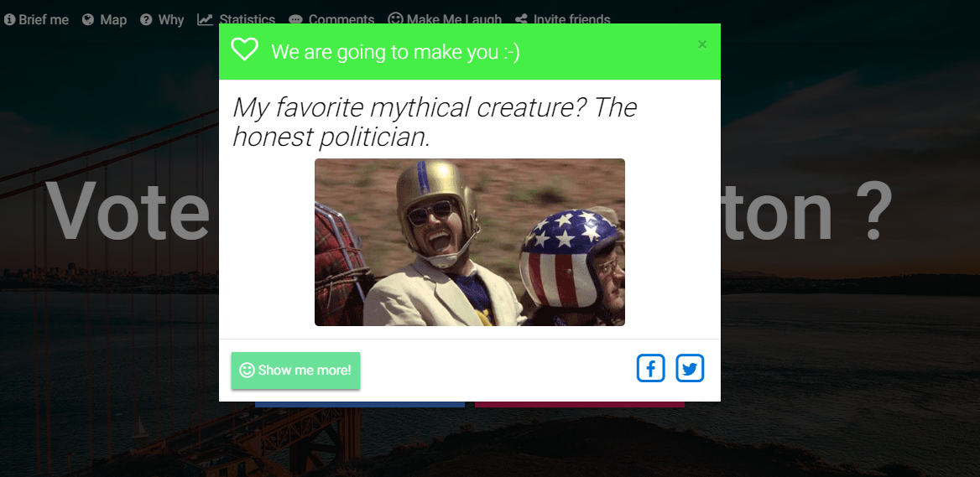Click the laughing helmet man GIF
Screen dimensions: 980x477
pos(469,242)
